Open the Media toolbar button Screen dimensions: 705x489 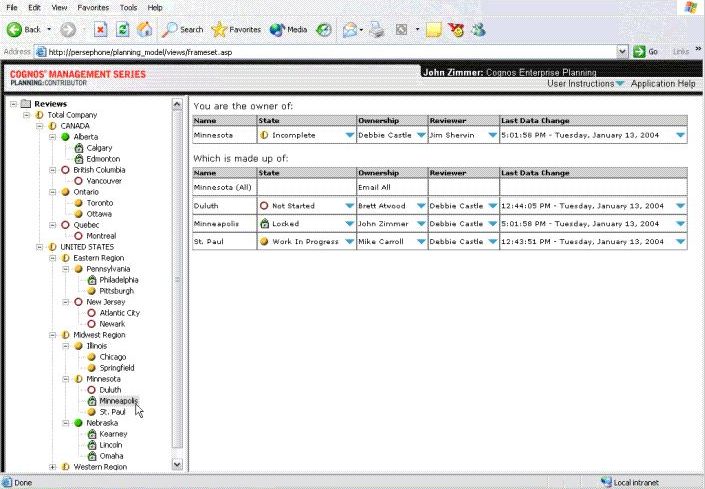coord(288,30)
